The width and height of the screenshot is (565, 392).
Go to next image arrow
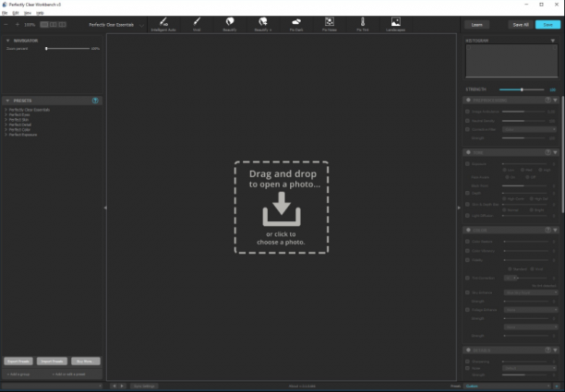click(x=122, y=386)
